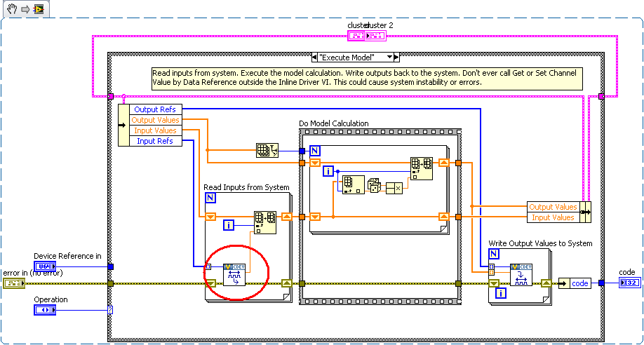Viewport: 644px width, 345px height.
Task: Select the hand scroll tool in toolbar
Action: tap(11, 9)
